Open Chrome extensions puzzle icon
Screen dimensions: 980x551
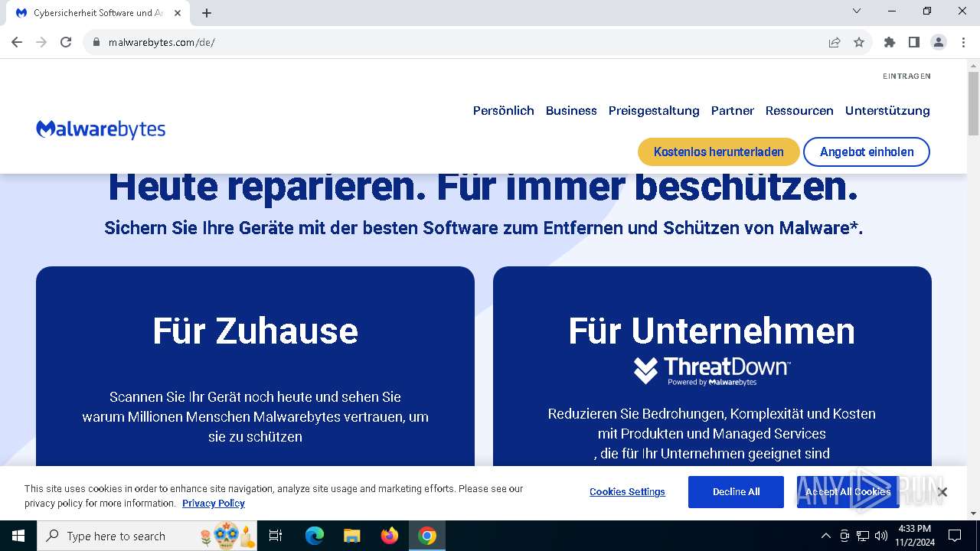pos(890,42)
